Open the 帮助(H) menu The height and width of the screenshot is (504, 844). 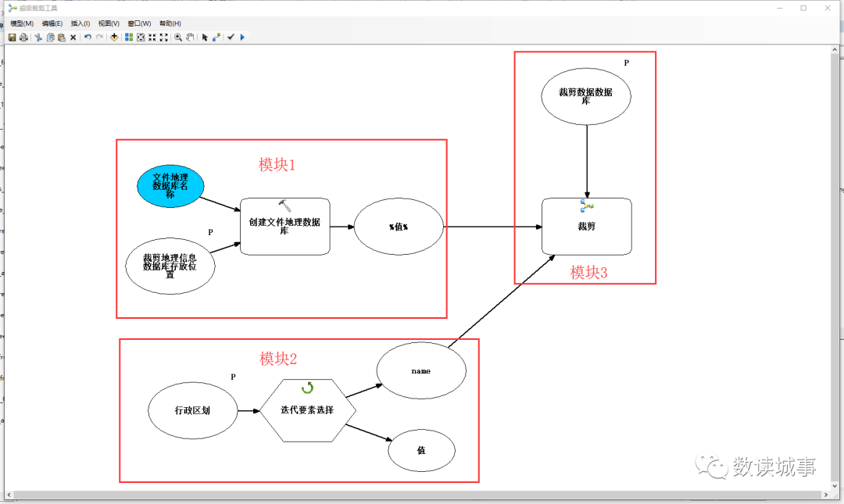[170, 23]
